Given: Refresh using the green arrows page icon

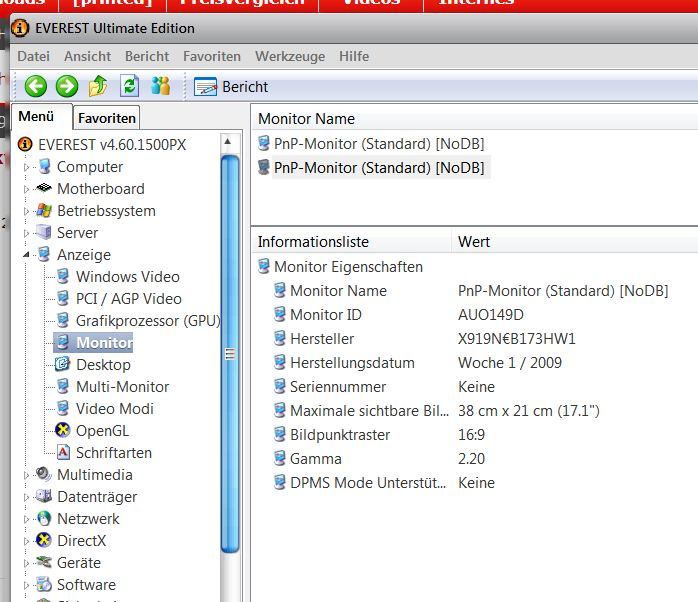Looking at the screenshot, I should pos(130,86).
